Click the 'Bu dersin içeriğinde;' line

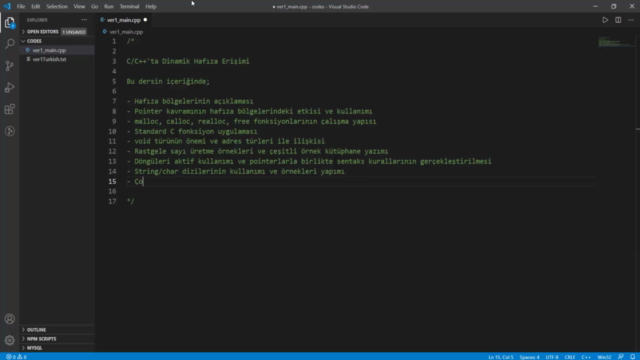(x=168, y=81)
